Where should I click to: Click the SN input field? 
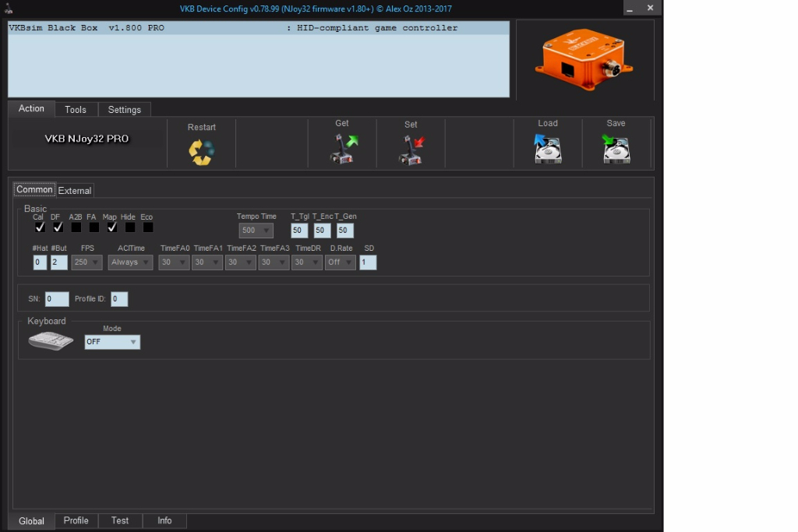(57, 299)
